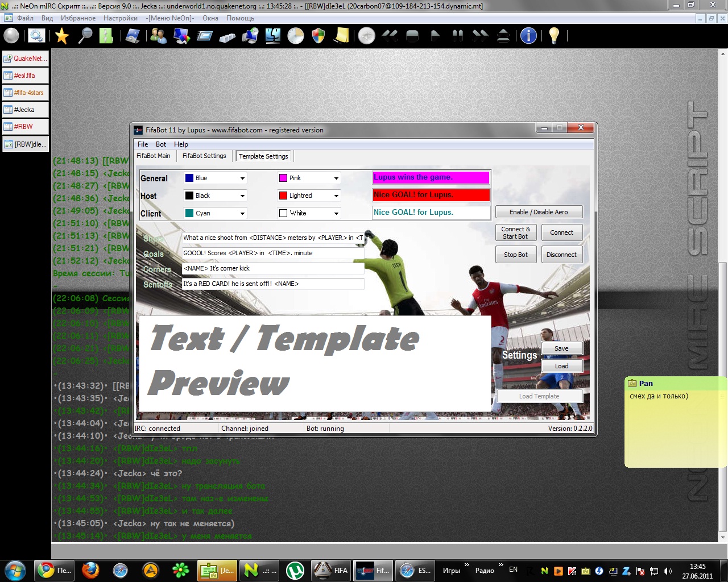Viewport: 728px width, 582px height.
Task: Open the Помощь menu in mIRC
Action: 240,18
